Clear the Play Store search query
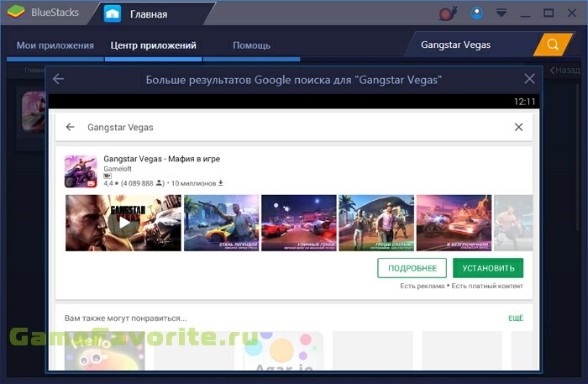Image resolution: width=588 pixels, height=384 pixels. coord(518,127)
